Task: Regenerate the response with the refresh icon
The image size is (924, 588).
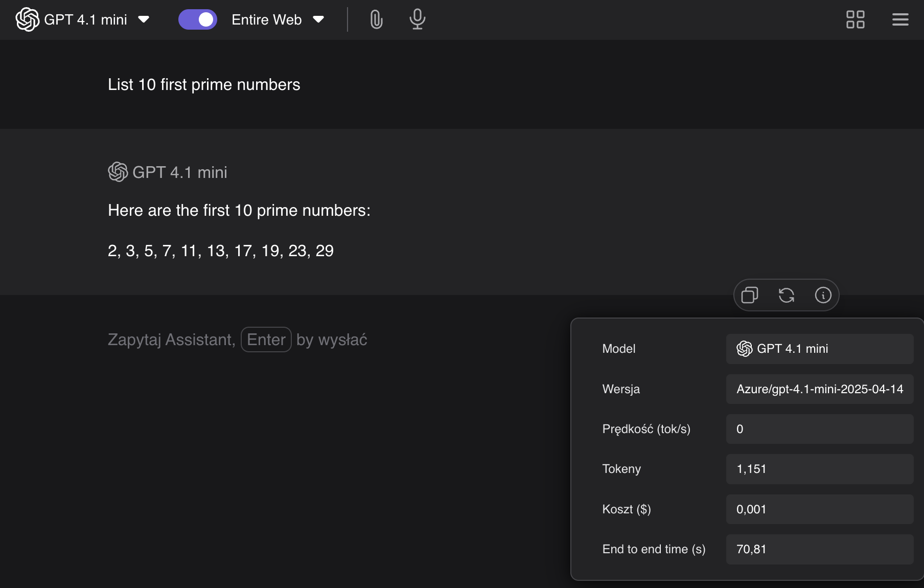Action: tap(786, 295)
